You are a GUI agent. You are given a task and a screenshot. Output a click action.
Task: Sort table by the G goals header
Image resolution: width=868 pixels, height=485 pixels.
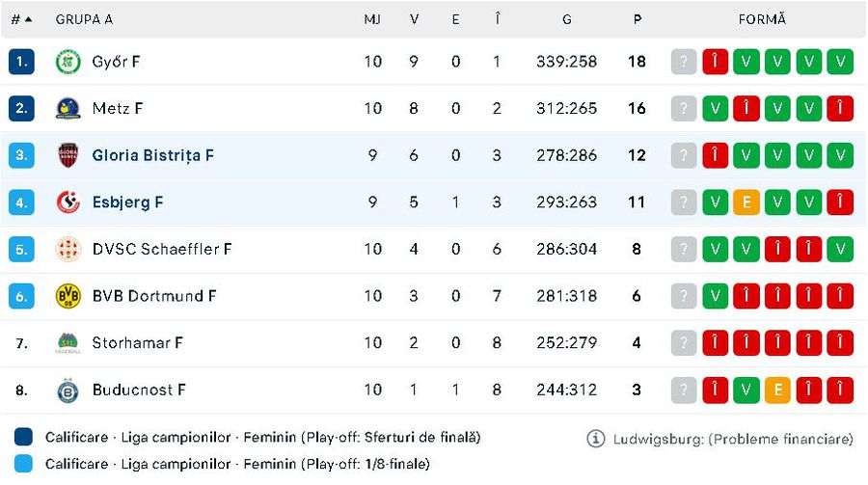[566, 19]
